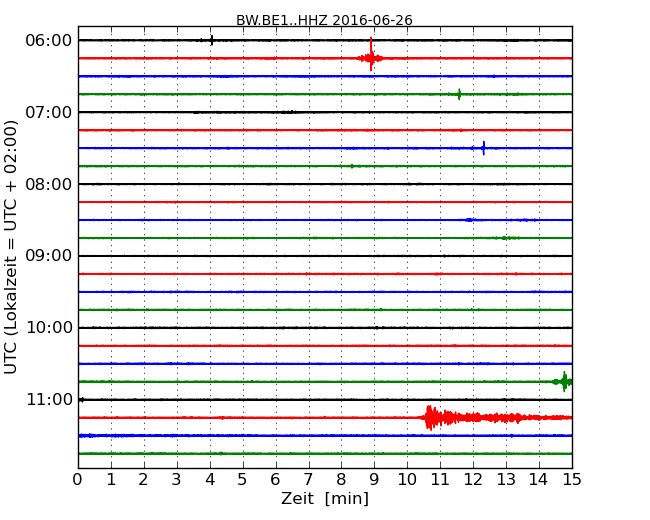The width and height of the screenshot is (650, 520).
Task: Click the x-axis tick label 11
Action: pyautogui.click(x=440, y=480)
